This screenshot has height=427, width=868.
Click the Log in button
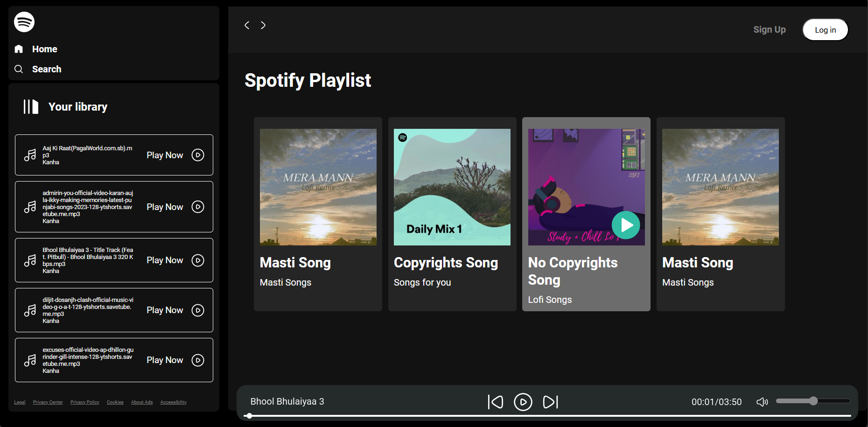click(825, 30)
